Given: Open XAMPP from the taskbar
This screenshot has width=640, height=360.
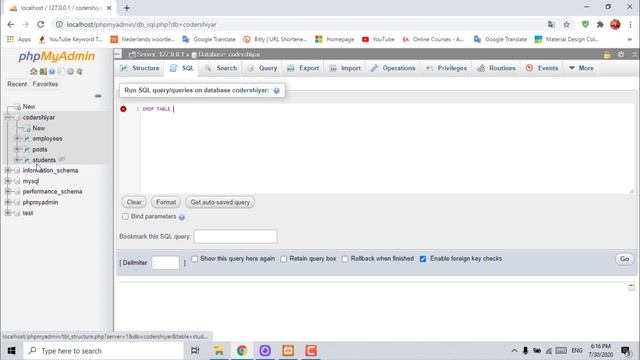Looking at the screenshot, I should click(288, 351).
